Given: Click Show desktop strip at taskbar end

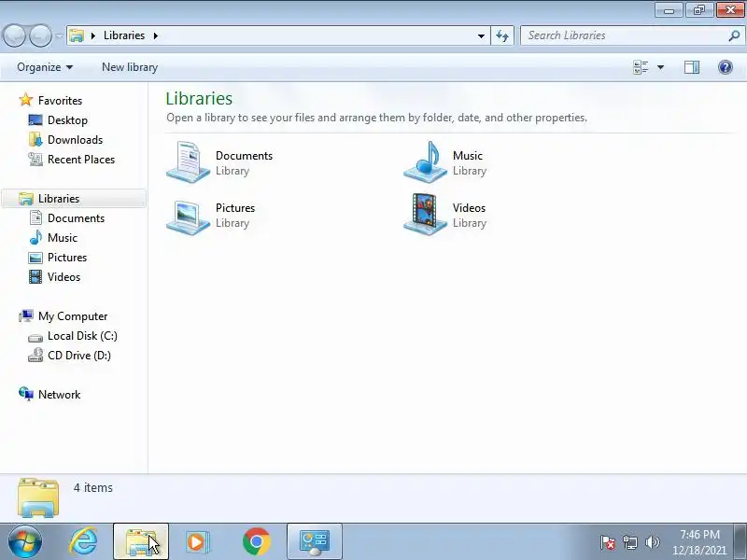Looking at the screenshot, I should pyautogui.click(x=740, y=541).
